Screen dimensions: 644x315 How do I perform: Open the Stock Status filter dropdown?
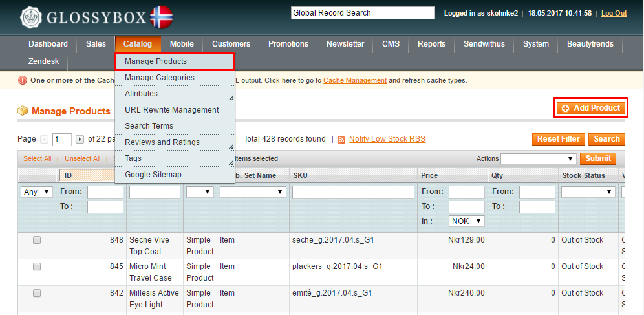point(588,192)
